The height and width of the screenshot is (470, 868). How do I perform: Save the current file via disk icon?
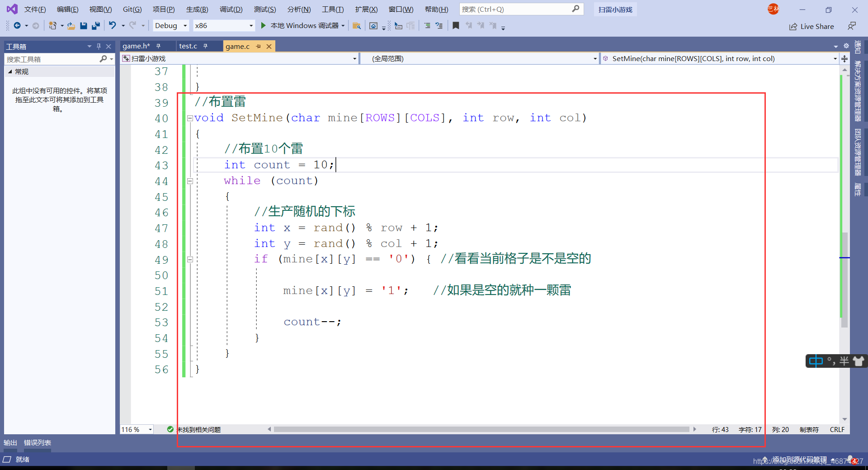pos(84,26)
